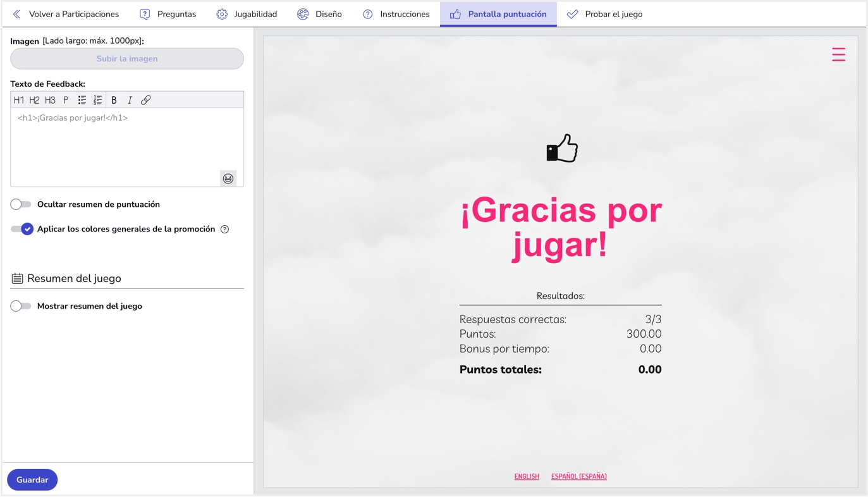Click the Bonus por tiempo: label
868x497 pixels.
(504, 349)
